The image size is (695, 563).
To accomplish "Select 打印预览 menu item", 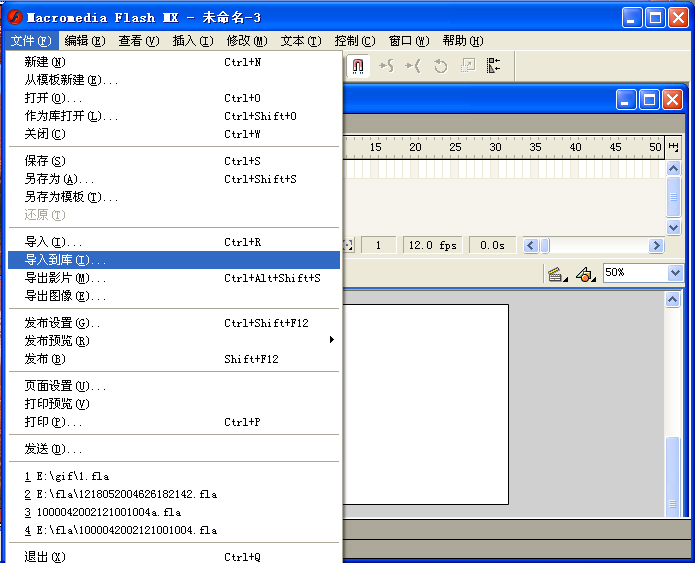I will [174, 404].
